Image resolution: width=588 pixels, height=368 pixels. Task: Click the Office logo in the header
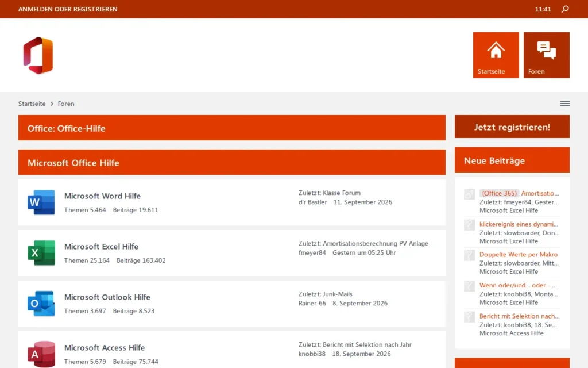click(x=38, y=55)
